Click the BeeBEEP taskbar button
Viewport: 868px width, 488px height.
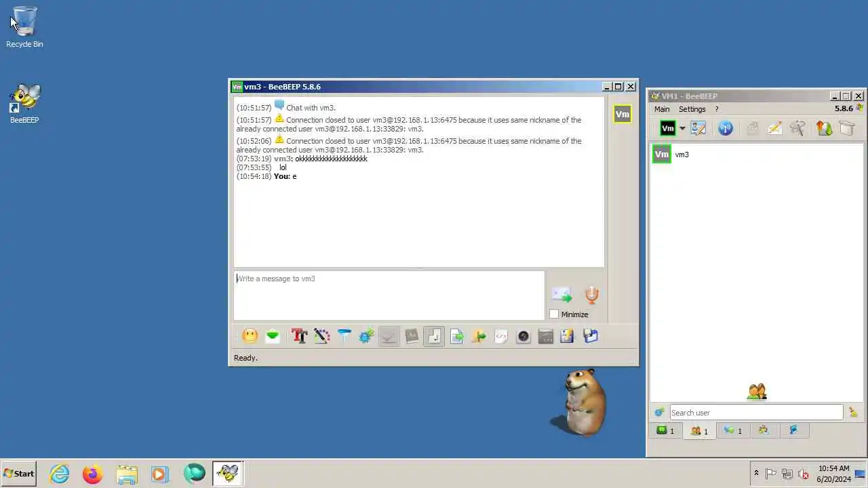pos(228,474)
